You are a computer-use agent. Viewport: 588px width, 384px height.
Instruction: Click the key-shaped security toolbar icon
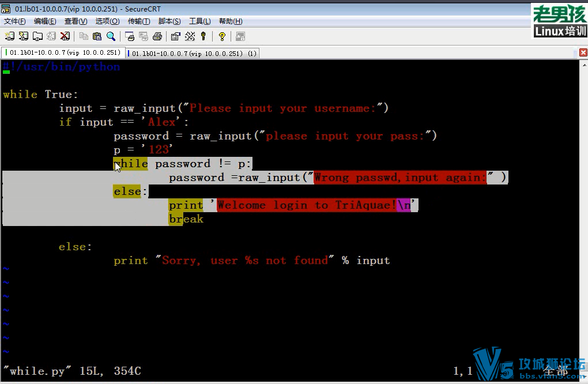(x=203, y=36)
